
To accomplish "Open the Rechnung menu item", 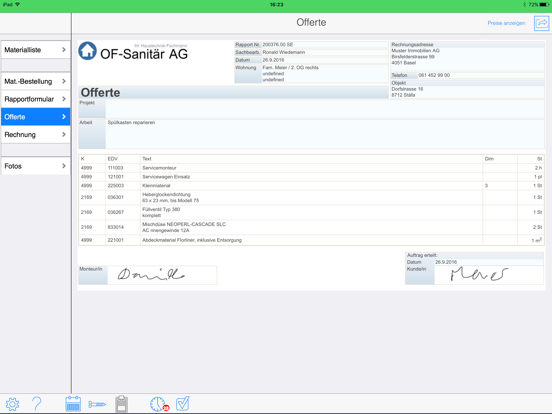I will (x=36, y=134).
